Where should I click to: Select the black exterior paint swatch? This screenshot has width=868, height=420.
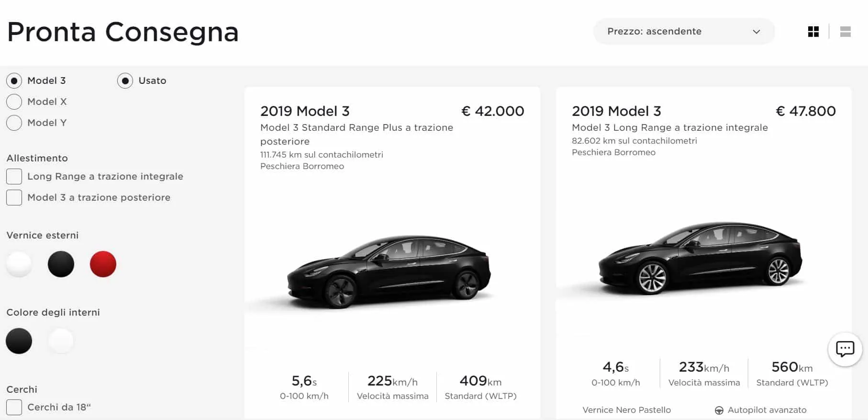coord(61,263)
